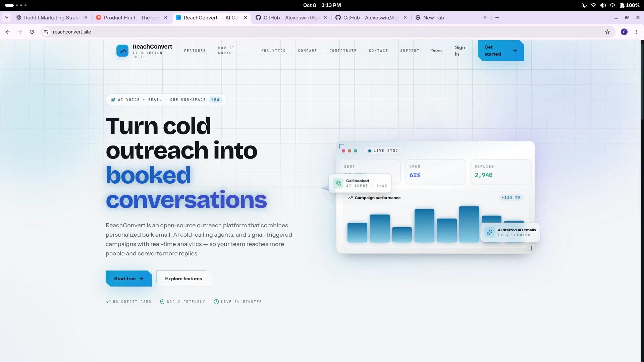Open the site information icon in address bar
Image resolution: width=644 pixels, height=362 pixels.
(46, 32)
